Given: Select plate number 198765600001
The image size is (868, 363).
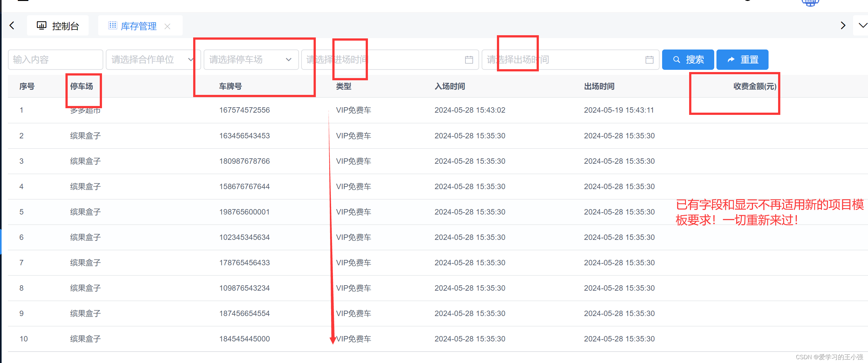Looking at the screenshot, I should 245,212.
